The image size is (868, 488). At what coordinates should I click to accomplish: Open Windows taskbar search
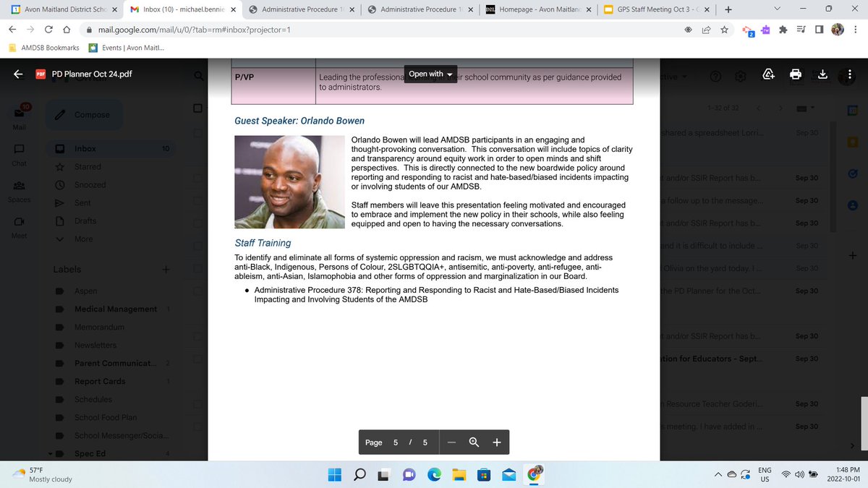359,474
